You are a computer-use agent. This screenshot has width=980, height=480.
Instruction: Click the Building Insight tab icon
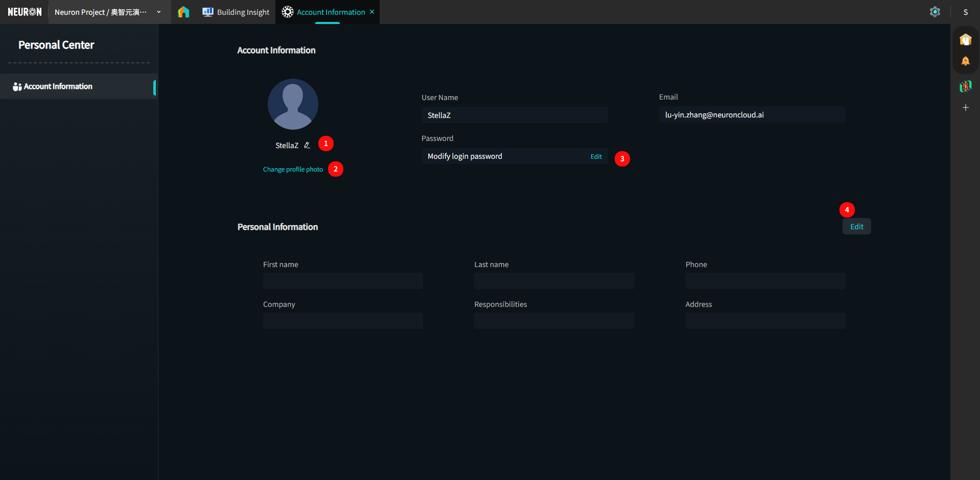(207, 12)
